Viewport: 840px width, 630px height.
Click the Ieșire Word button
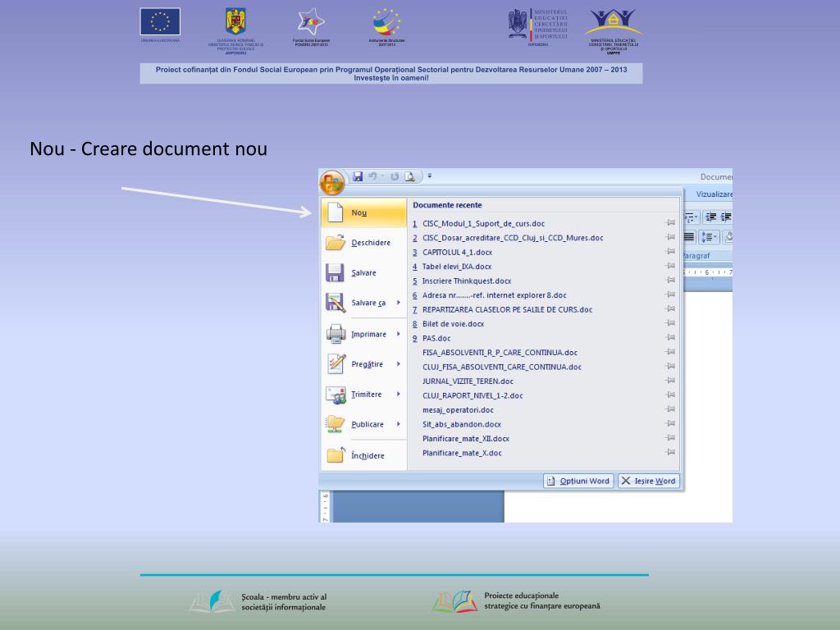649,481
